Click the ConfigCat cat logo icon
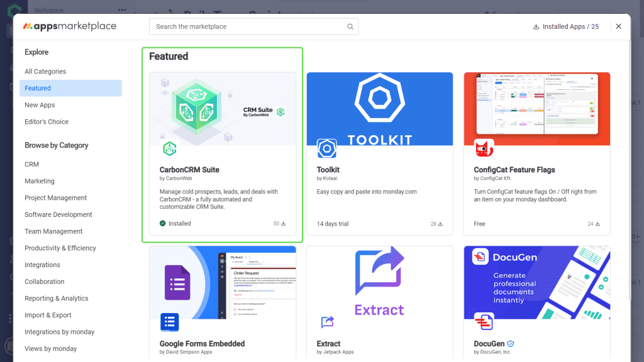Viewport: 644px width, 362px height. coord(484,148)
